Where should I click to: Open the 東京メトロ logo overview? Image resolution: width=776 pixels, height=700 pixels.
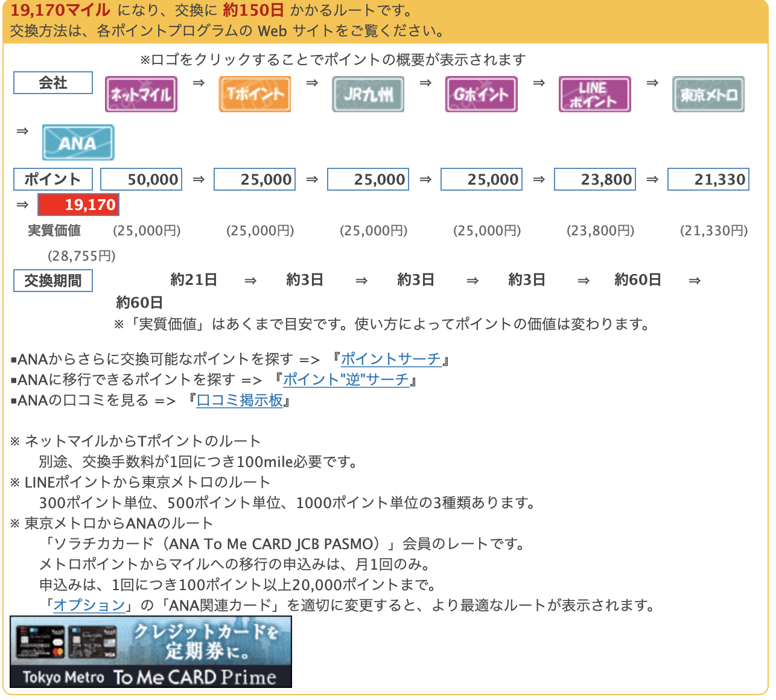pyautogui.click(x=708, y=94)
